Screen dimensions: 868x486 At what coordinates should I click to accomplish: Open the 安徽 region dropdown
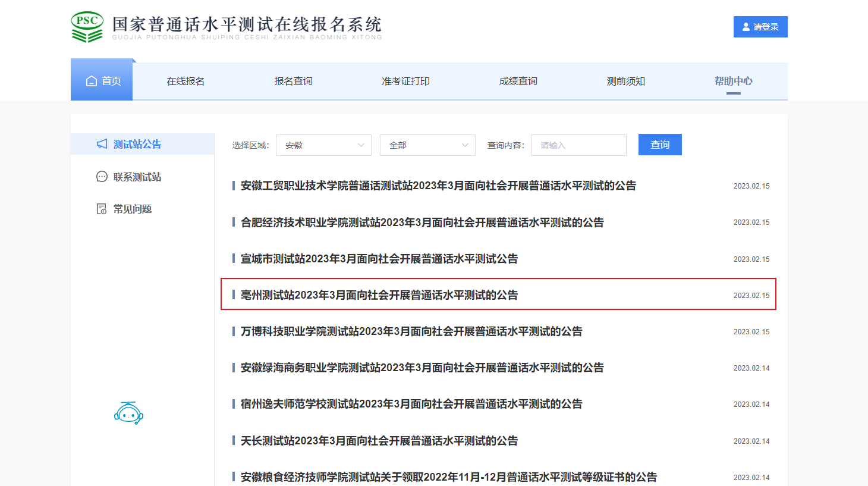coord(323,145)
